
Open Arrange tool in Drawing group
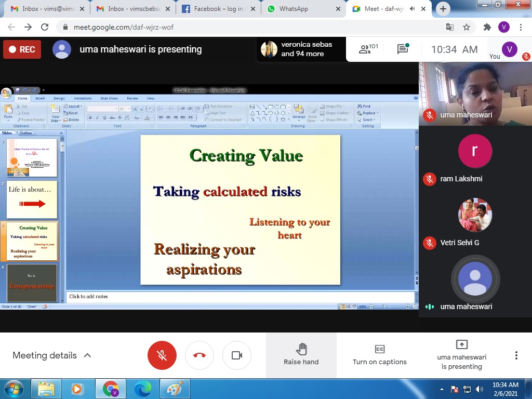coord(299,112)
